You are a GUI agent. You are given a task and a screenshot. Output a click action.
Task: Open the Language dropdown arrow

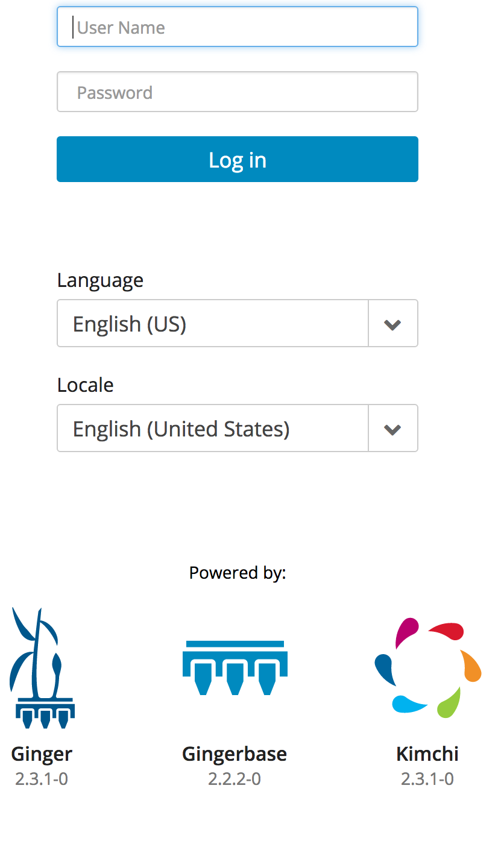tap(392, 324)
